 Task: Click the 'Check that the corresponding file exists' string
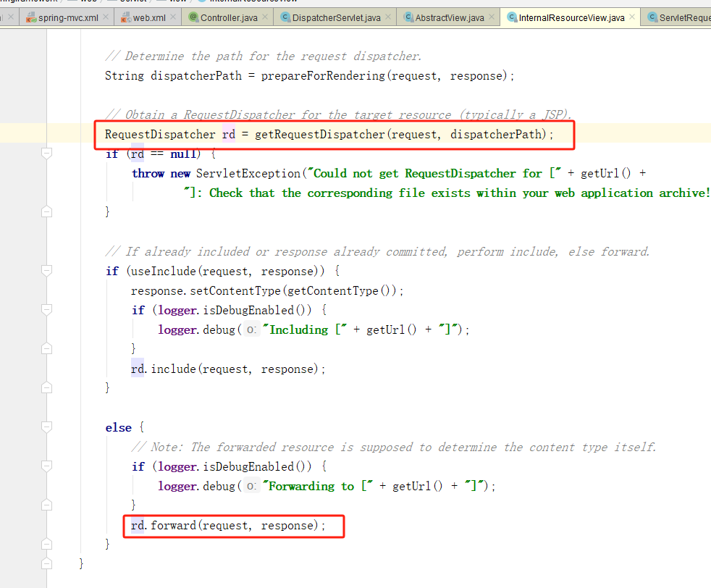click(x=446, y=193)
